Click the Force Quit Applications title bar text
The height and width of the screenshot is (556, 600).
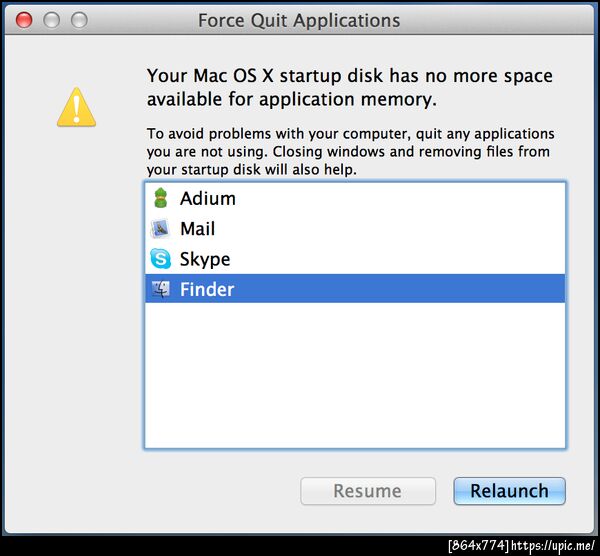(x=299, y=20)
